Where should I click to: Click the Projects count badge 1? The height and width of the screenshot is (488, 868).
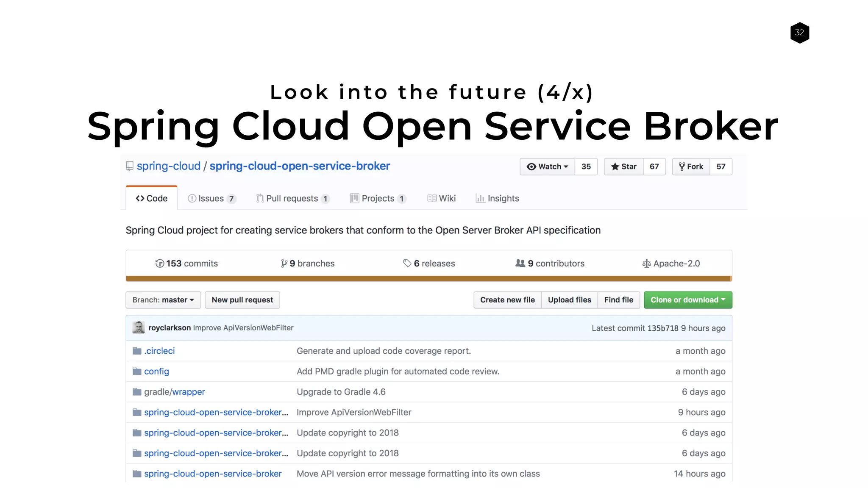(402, 199)
